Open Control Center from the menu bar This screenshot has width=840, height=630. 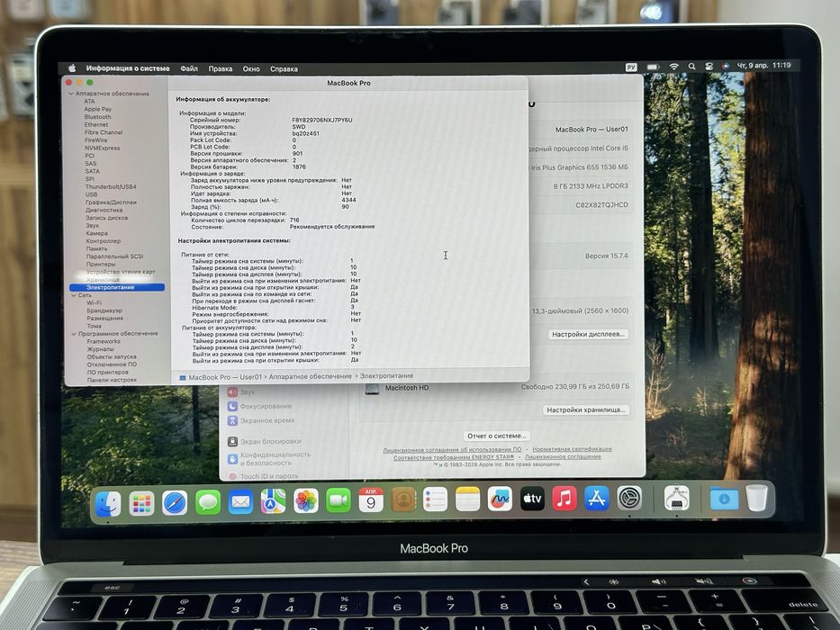(x=709, y=67)
